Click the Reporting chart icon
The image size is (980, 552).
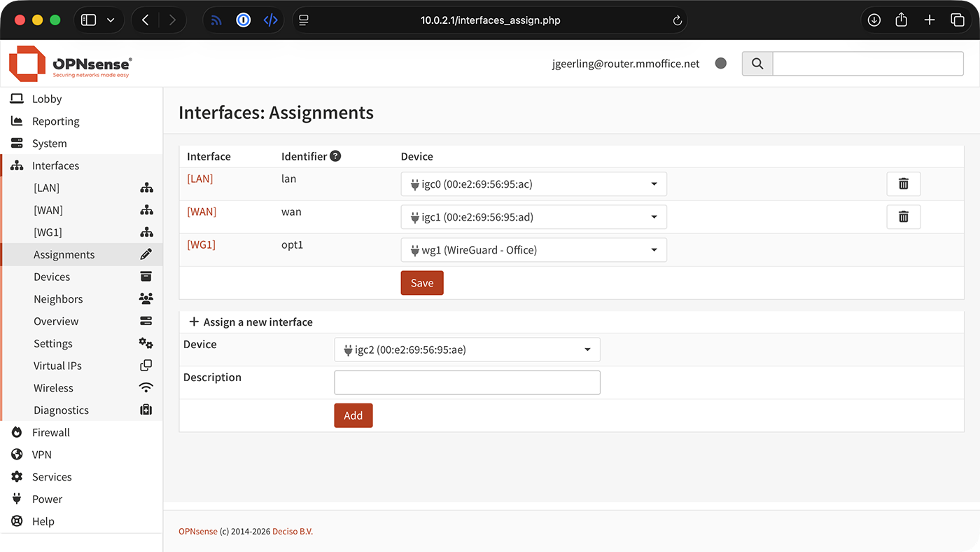point(17,121)
